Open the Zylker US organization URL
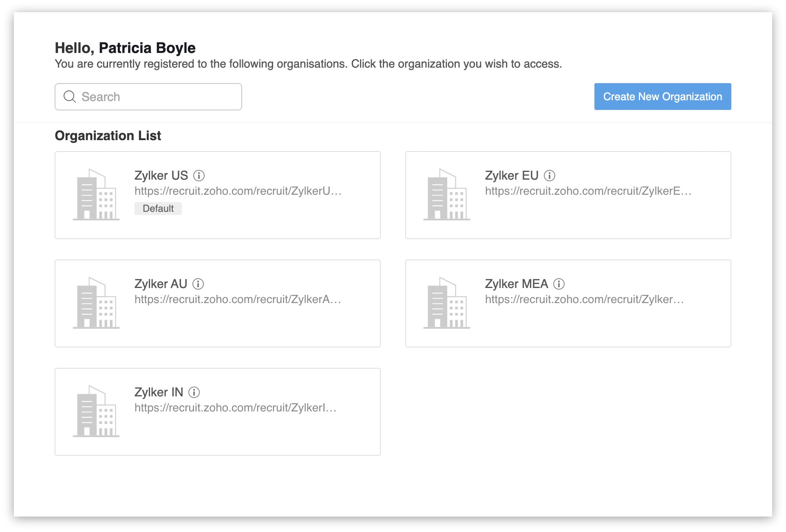The width and height of the screenshot is (786, 532). click(x=238, y=191)
